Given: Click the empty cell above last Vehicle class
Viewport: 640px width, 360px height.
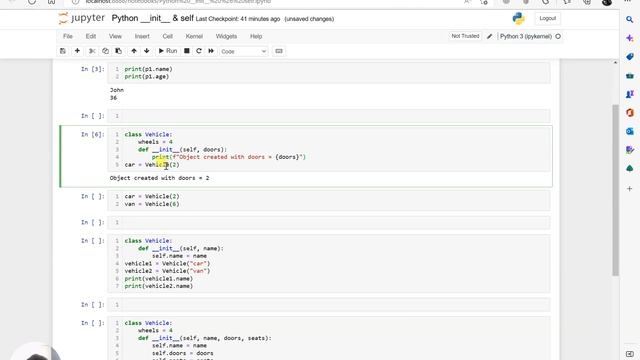Looking at the screenshot, I should [x=329, y=304].
